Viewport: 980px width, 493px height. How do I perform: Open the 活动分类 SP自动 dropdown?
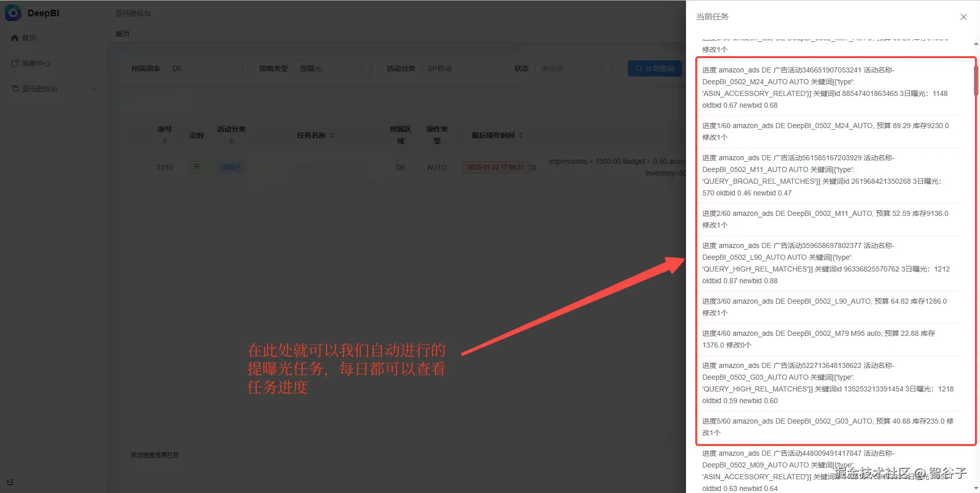[x=459, y=68]
